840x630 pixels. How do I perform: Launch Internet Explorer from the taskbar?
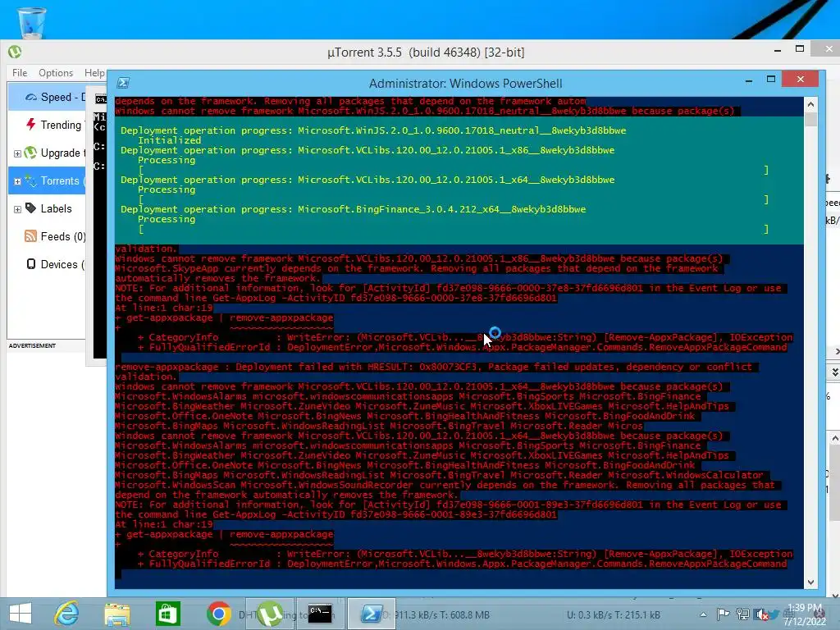coord(67,614)
